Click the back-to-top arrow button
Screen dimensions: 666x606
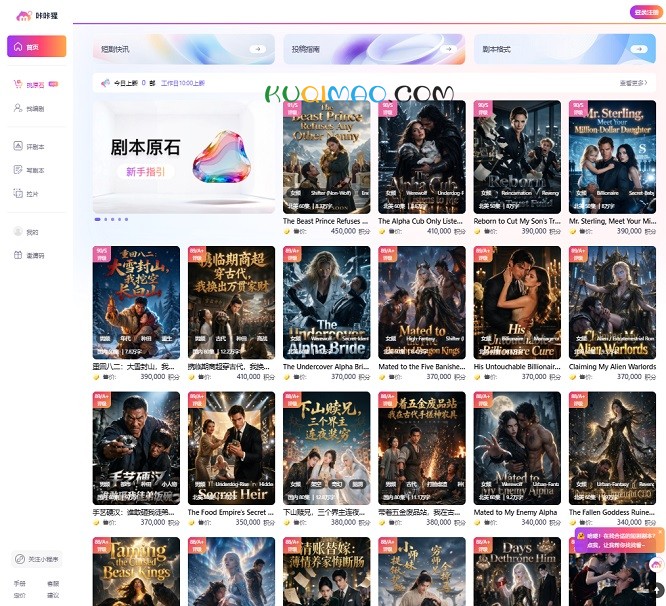pos(658,589)
